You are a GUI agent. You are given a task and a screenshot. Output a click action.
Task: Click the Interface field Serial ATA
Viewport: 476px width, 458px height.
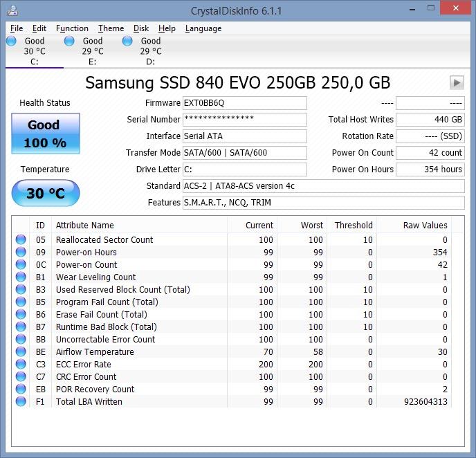pos(245,136)
